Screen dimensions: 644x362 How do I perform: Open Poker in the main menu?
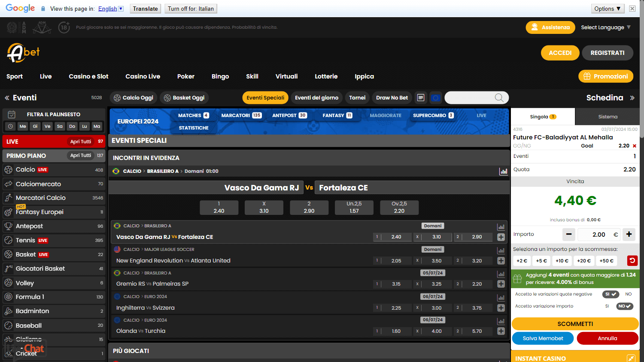[186, 76]
